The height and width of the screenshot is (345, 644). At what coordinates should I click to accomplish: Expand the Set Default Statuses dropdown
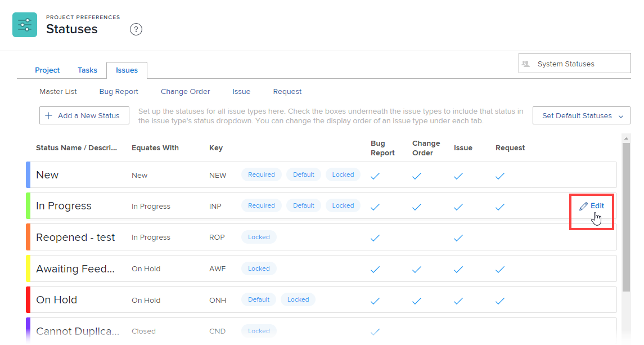coord(582,116)
